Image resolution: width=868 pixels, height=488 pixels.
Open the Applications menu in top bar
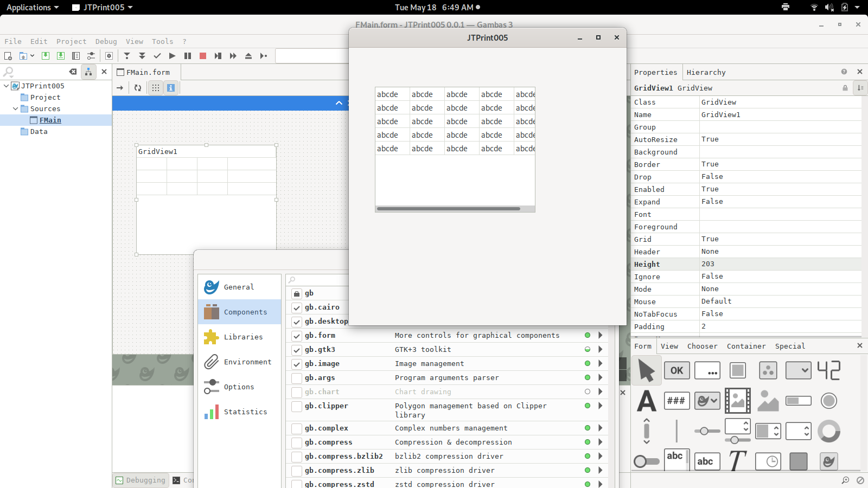click(x=32, y=8)
